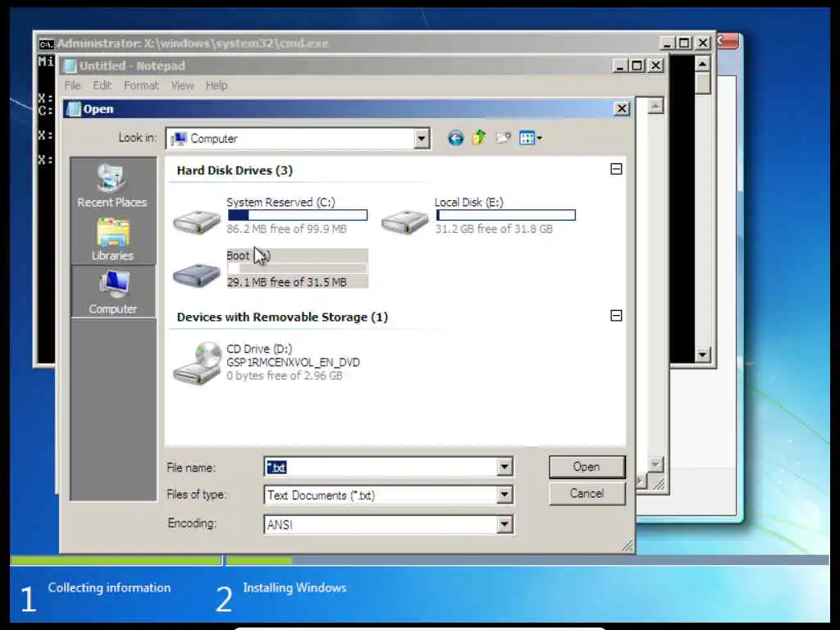The height and width of the screenshot is (630, 840).
Task: Open Notepad's Help menu
Action: [x=217, y=85]
